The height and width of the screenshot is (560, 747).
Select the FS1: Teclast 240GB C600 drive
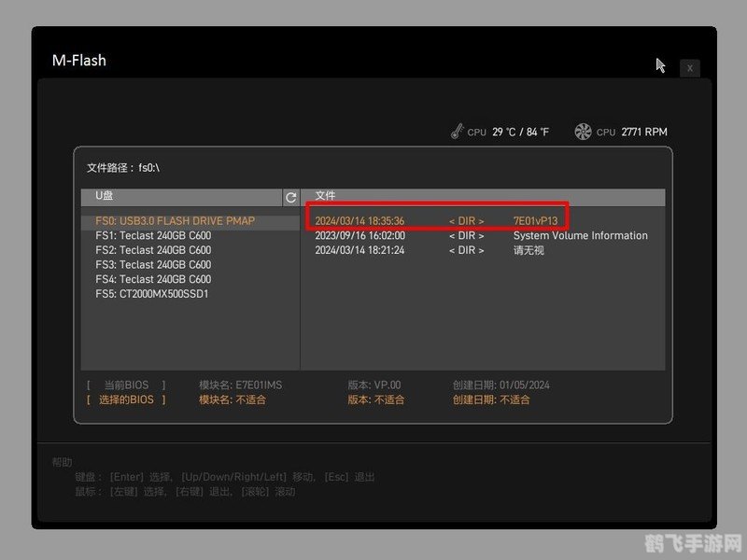(x=153, y=236)
